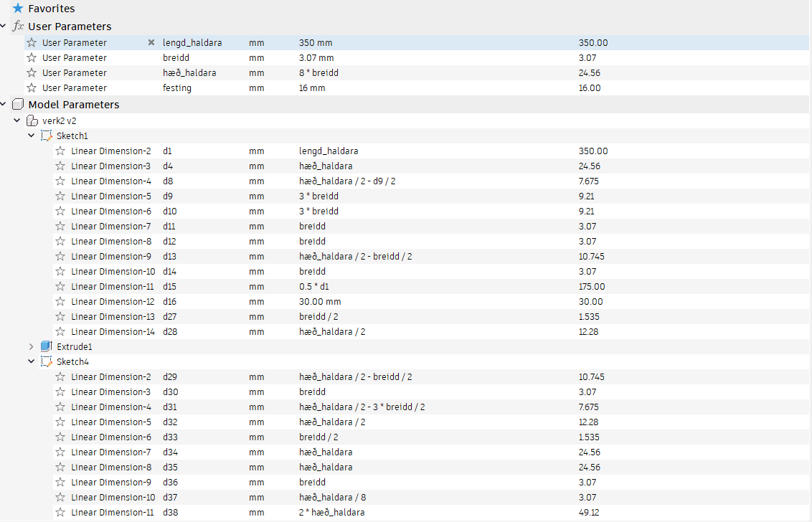
Task: Toggle favorite star for d38 dimension
Action: [x=60, y=512]
